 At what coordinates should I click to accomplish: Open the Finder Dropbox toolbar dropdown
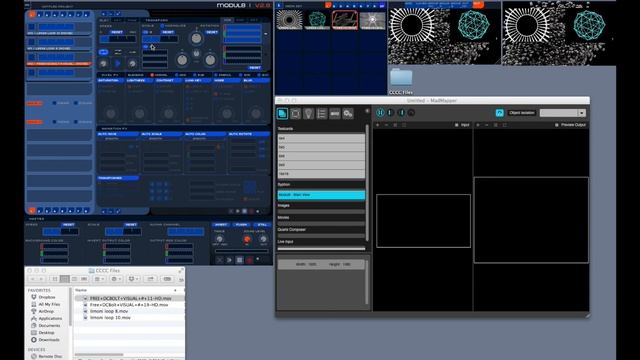click(134, 279)
